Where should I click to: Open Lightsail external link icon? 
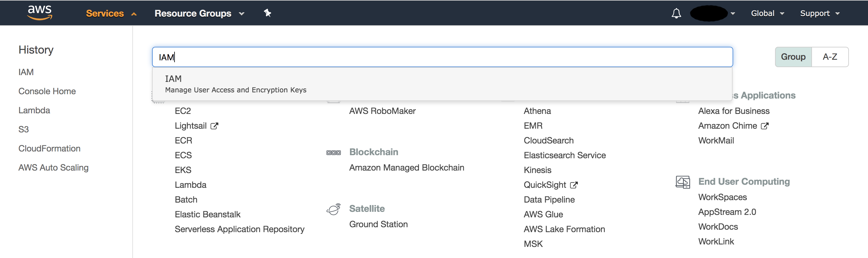click(x=214, y=126)
